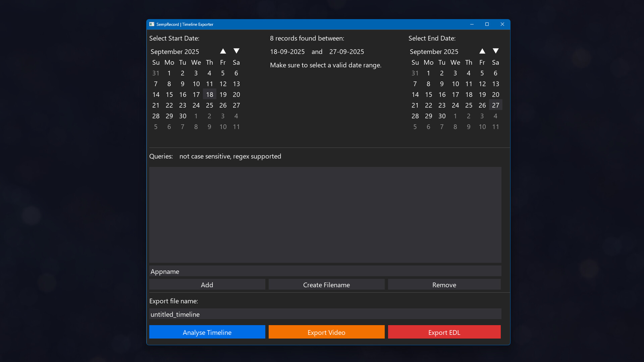Viewport: 644px width, 362px height.
Task: Click the SempRecord app icon in title bar
Action: [x=152, y=24]
